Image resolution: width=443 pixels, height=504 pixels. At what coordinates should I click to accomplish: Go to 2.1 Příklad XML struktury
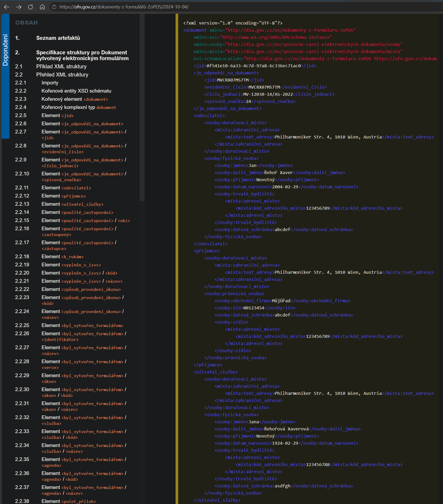(61, 66)
